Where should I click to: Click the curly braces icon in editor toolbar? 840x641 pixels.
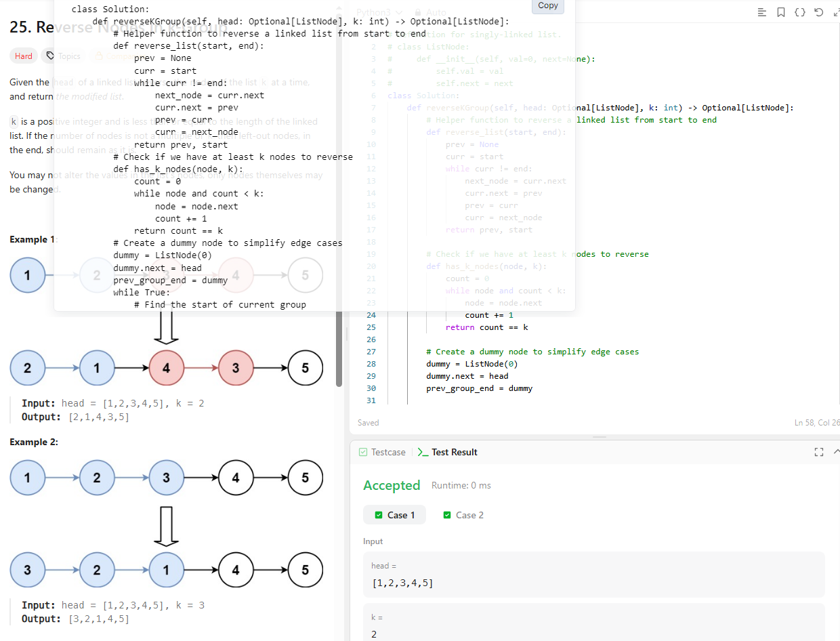tap(800, 12)
